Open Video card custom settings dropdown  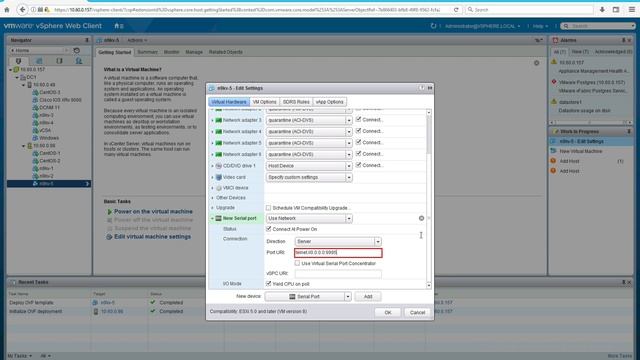(x=309, y=178)
